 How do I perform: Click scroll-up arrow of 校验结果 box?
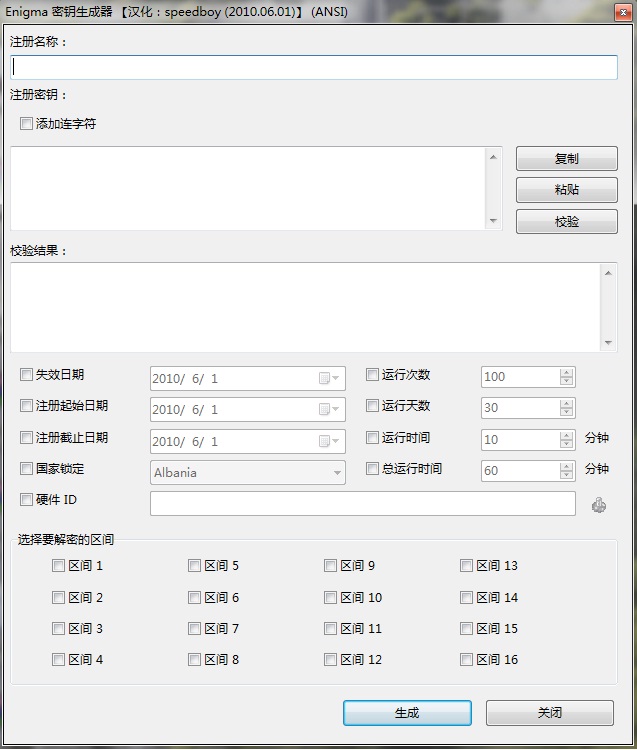pos(608,273)
